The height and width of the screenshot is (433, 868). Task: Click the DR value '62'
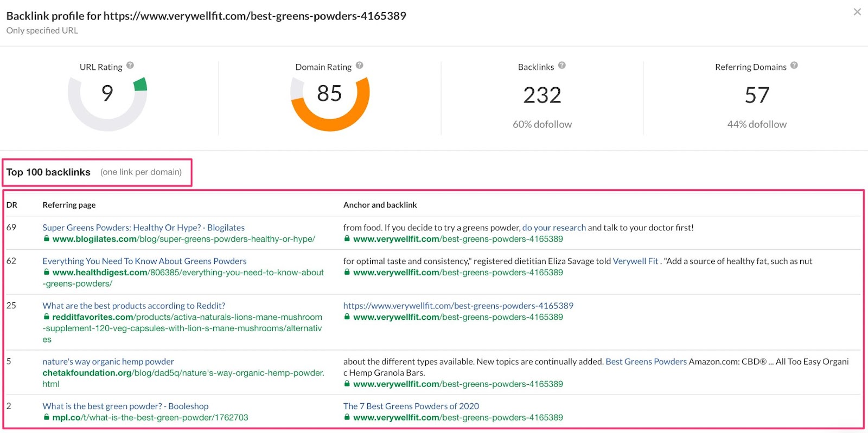point(11,261)
